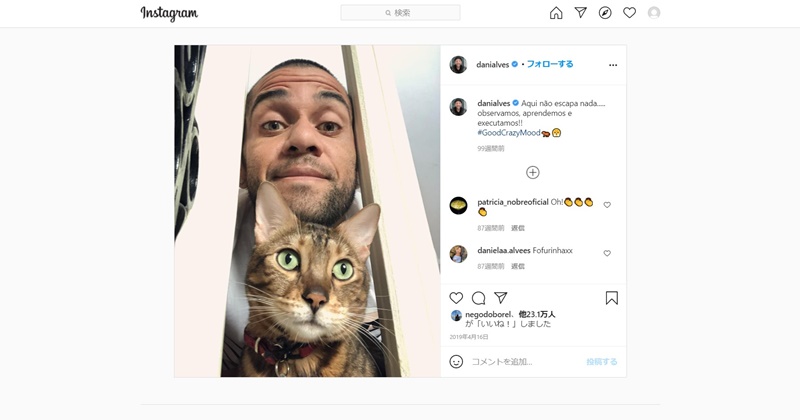Like the danielaa.alvees comment
This screenshot has height=420, width=800.
tap(607, 253)
